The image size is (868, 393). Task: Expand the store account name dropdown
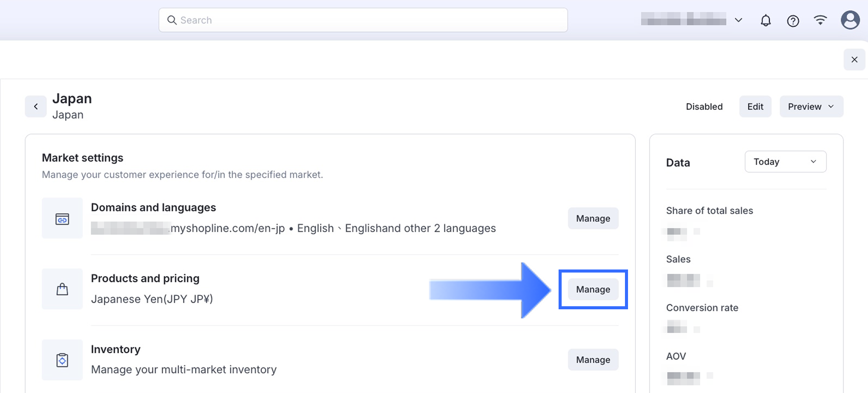(738, 20)
